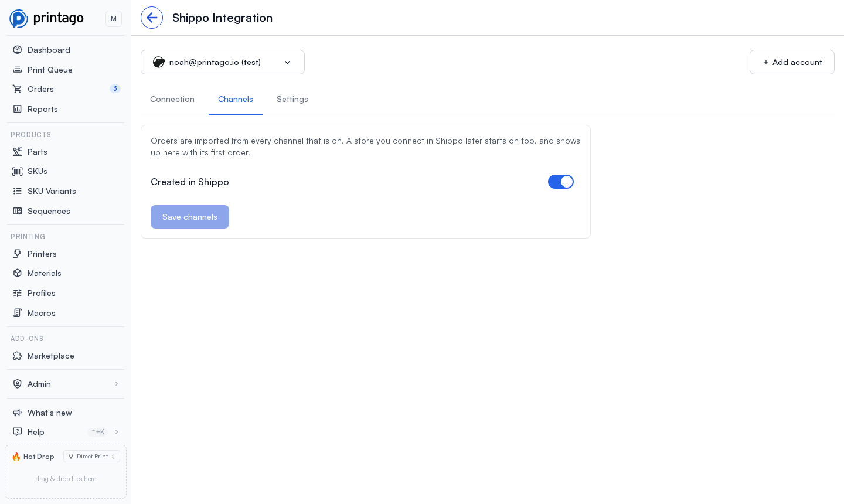The height and width of the screenshot is (504, 844).
Task: Click the Add account button
Action: (792, 62)
